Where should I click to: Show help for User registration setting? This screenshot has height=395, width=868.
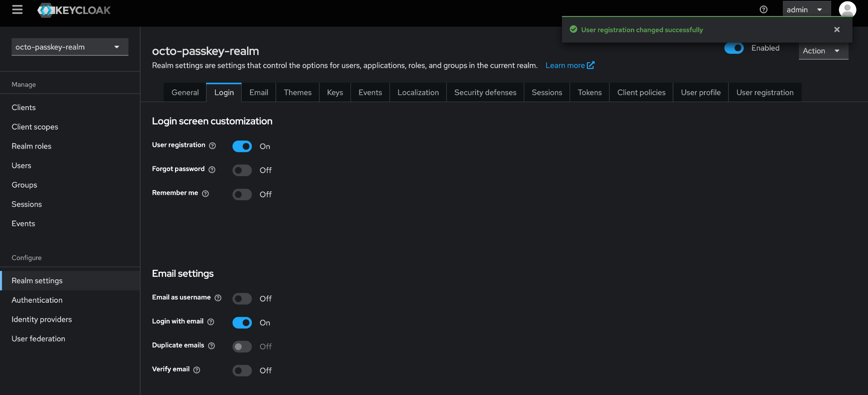(213, 146)
